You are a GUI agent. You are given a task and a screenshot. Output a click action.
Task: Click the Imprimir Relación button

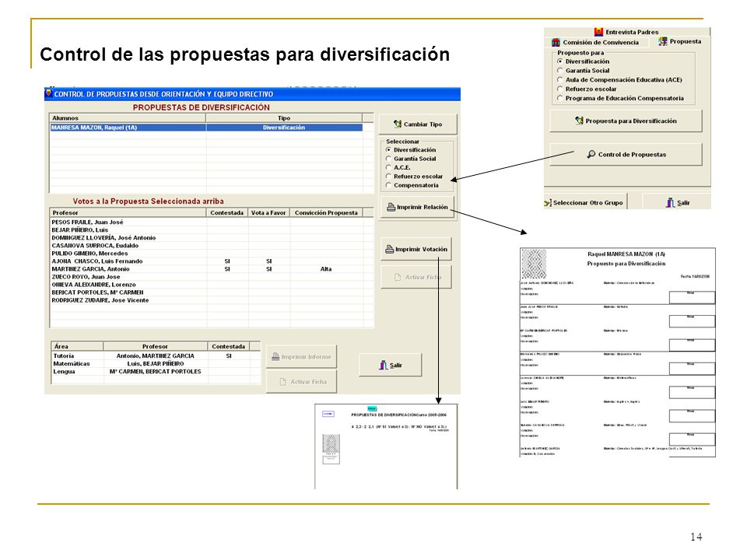(417, 207)
